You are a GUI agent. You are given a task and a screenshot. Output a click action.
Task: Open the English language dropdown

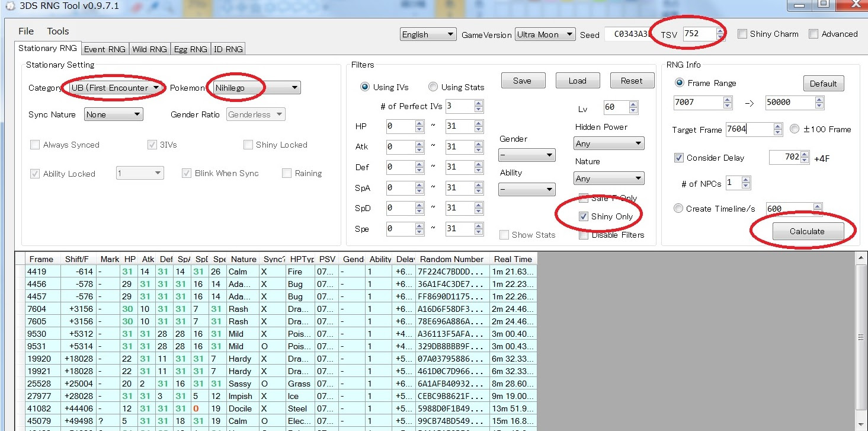428,34
